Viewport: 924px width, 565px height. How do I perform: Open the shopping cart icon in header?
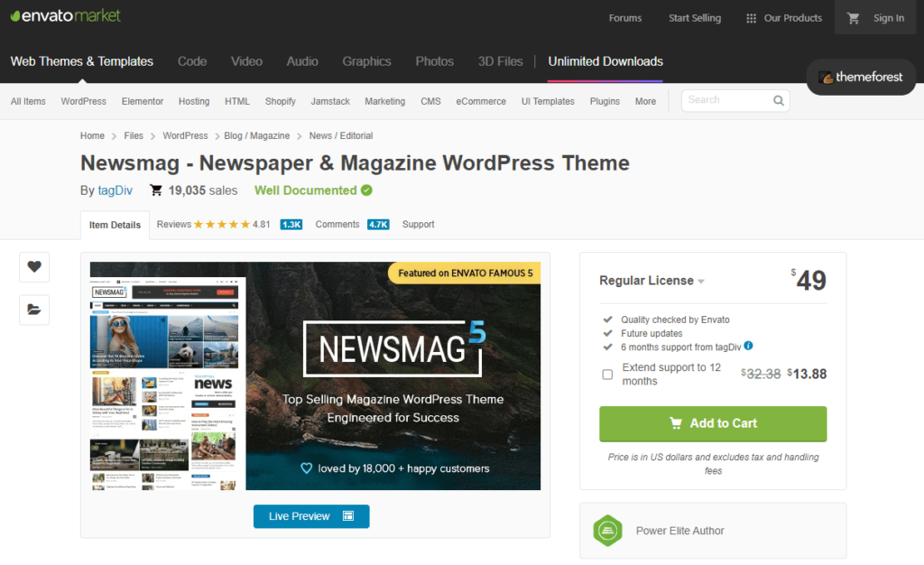853,18
